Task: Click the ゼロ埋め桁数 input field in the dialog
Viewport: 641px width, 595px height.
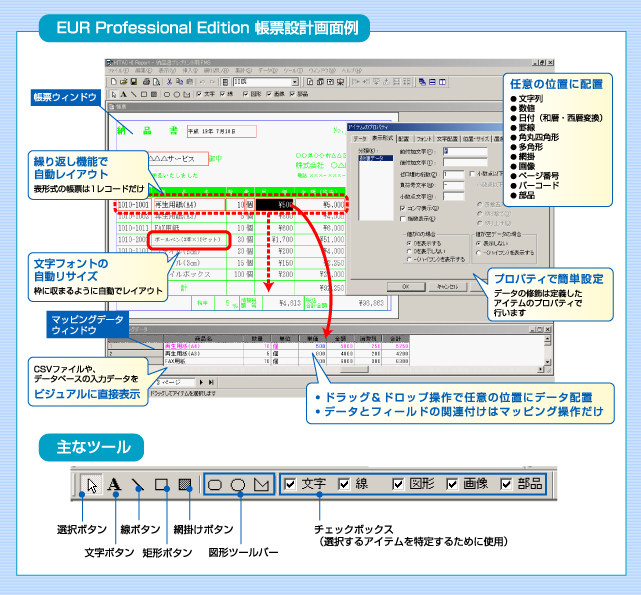Action: (x=453, y=175)
